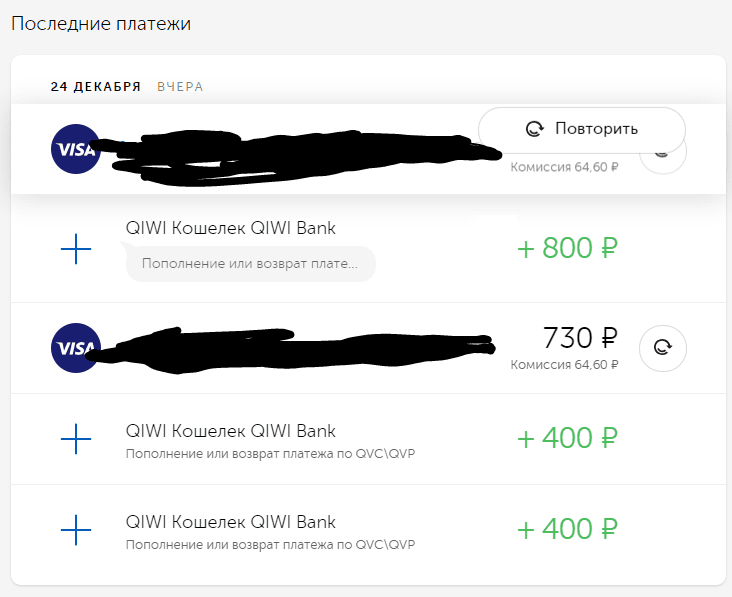Viewport: 732px width, 597px height.
Task: Open the QIWI Кошелек title of the upper +400 ₽ entry
Action: 231,431
